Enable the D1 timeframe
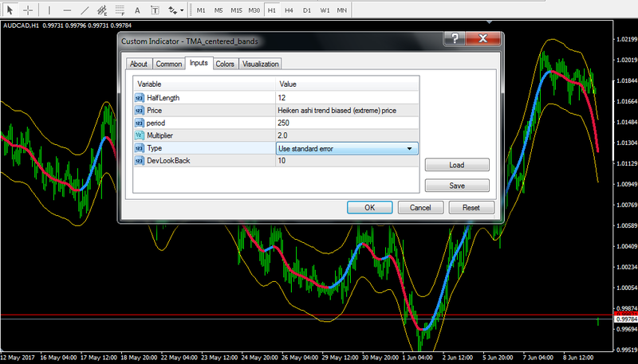This screenshot has width=638, height=364. (306, 10)
